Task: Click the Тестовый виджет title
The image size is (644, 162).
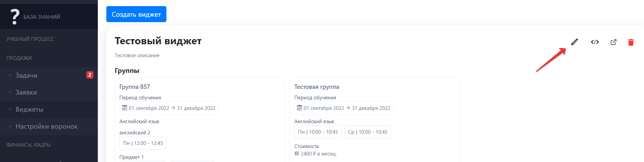Action: tap(158, 41)
